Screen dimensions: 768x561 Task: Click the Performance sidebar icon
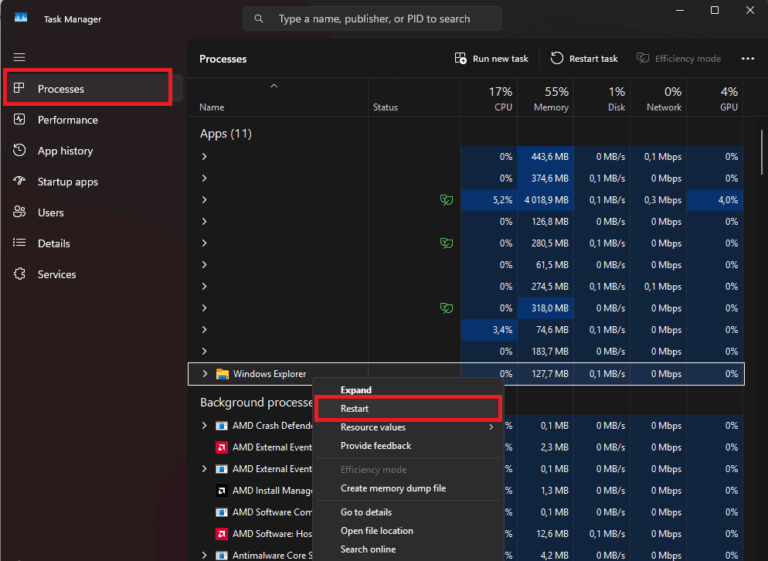pos(19,120)
